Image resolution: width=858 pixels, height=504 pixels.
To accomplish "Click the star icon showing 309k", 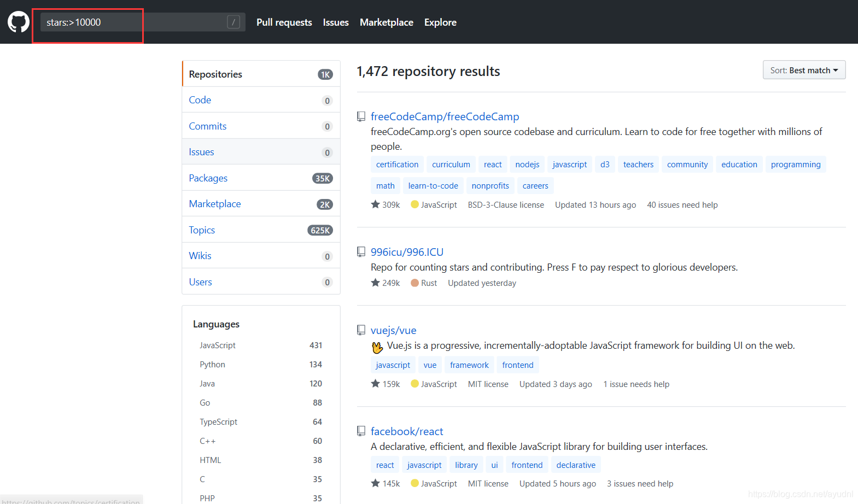I will tap(375, 204).
